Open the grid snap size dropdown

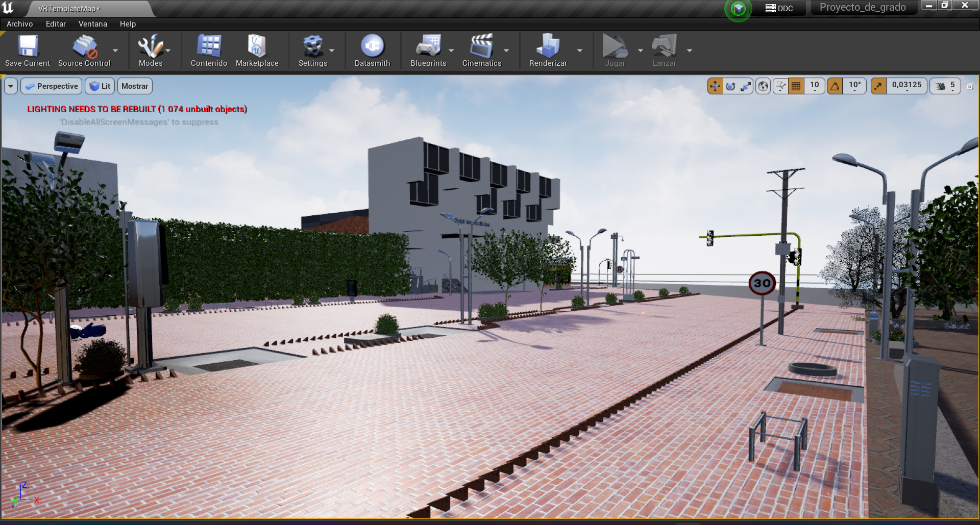(x=815, y=86)
